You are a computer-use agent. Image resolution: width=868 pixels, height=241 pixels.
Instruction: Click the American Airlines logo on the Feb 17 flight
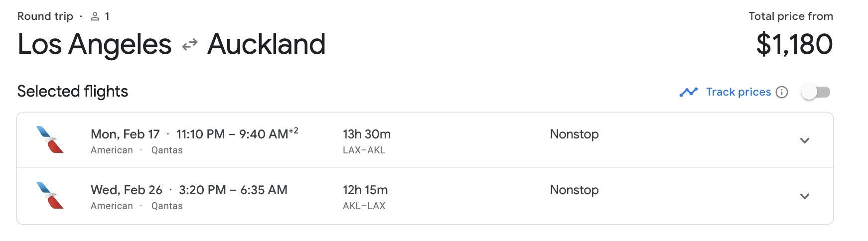click(x=50, y=139)
